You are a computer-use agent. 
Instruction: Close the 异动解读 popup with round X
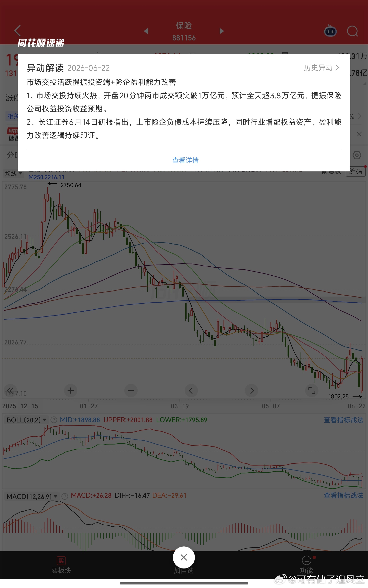[x=184, y=557]
